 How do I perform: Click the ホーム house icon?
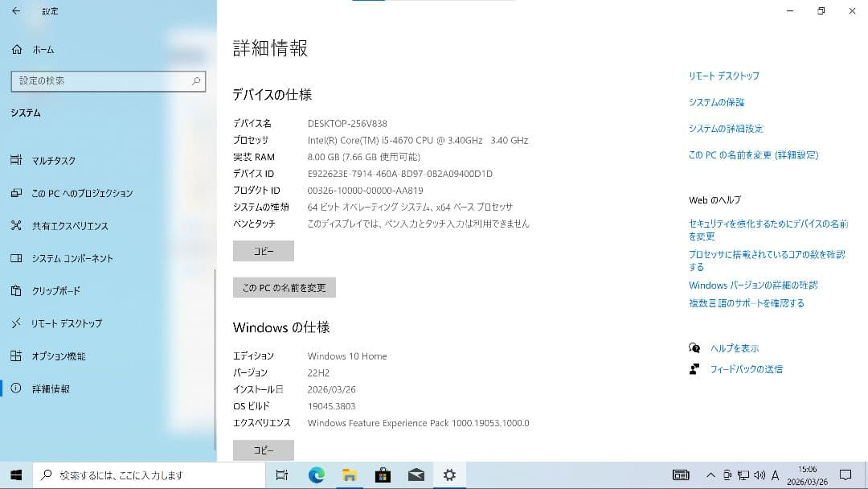coord(17,49)
